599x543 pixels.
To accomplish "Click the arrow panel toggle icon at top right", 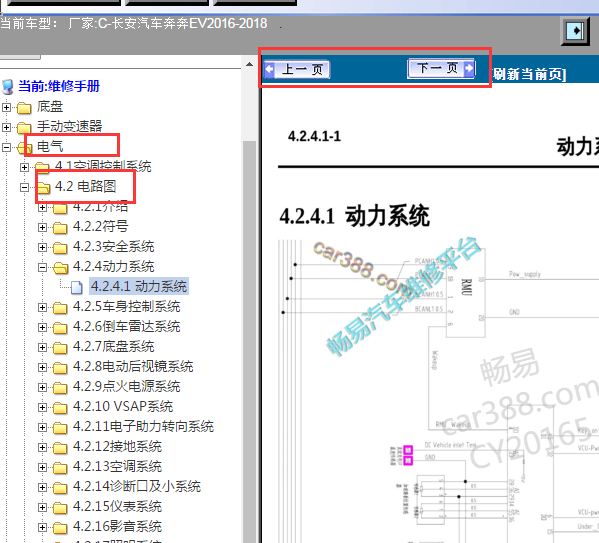I will click(x=575, y=31).
